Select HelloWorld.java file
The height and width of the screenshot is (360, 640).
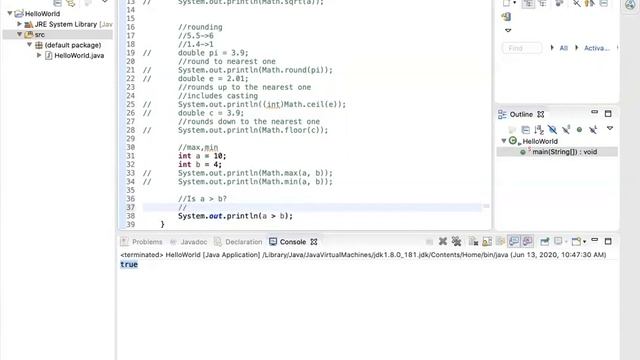[x=79, y=56]
